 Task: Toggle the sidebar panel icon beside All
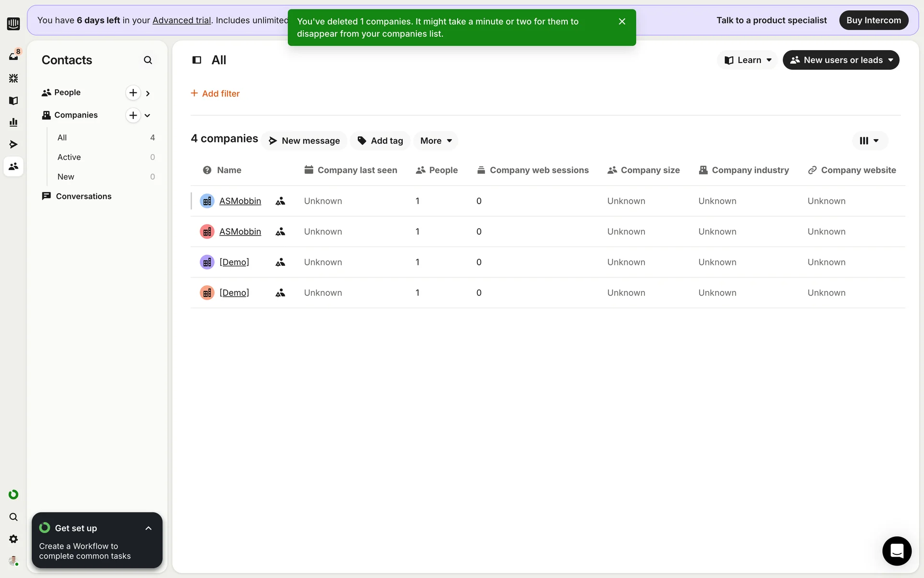coord(197,60)
